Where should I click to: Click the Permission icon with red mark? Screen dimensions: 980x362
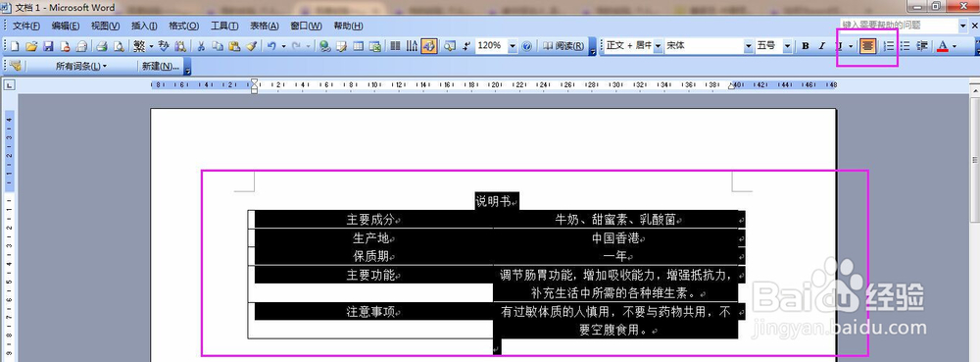[65, 46]
